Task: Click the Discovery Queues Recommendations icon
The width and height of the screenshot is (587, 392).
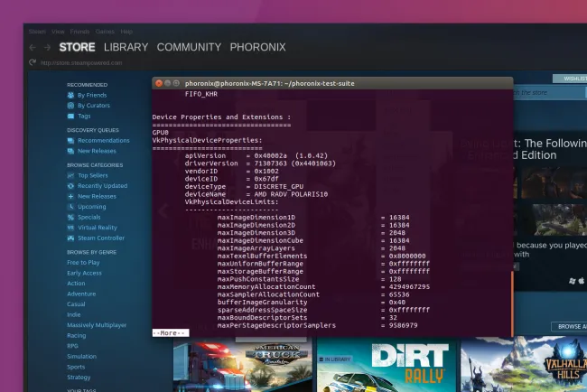Action: tap(70, 141)
